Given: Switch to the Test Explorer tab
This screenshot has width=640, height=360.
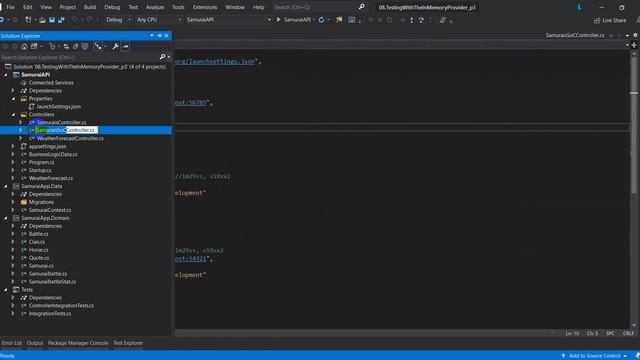Looking at the screenshot, I should coord(128,343).
